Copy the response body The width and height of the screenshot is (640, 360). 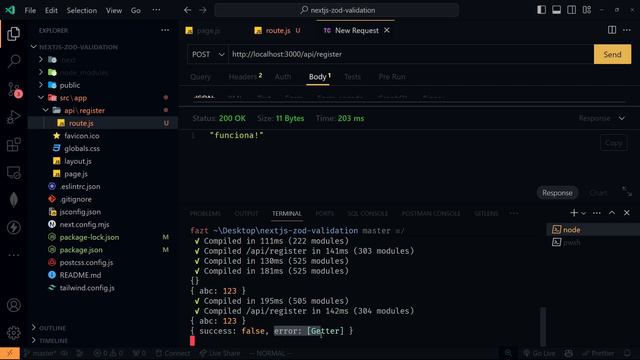point(613,143)
